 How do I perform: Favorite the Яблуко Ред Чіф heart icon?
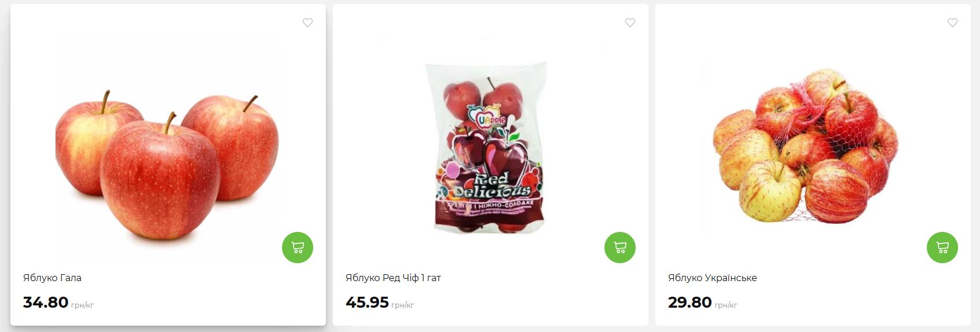point(630,23)
